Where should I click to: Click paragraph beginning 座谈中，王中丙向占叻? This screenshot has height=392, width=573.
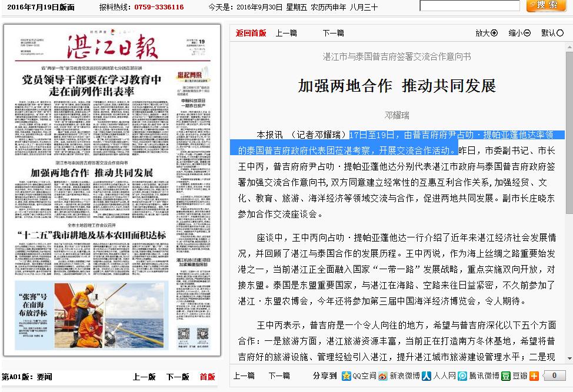click(397, 269)
